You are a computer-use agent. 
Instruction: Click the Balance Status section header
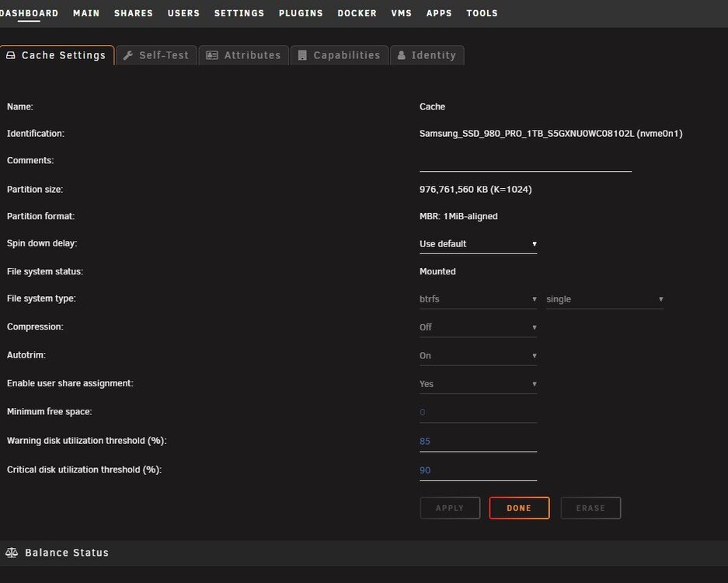[x=364, y=553]
